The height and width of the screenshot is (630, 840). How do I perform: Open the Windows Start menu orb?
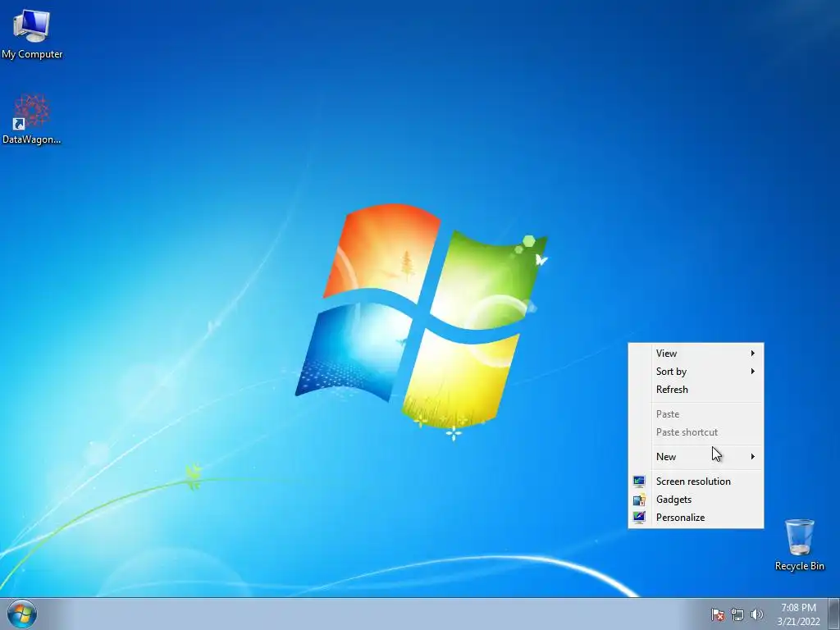(22, 614)
